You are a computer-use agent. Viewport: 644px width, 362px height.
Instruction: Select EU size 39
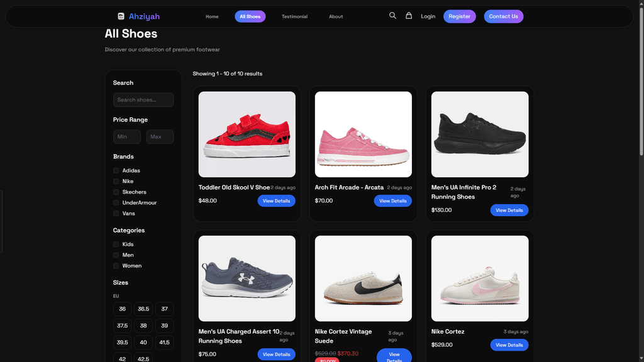pyautogui.click(x=164, y=326)
